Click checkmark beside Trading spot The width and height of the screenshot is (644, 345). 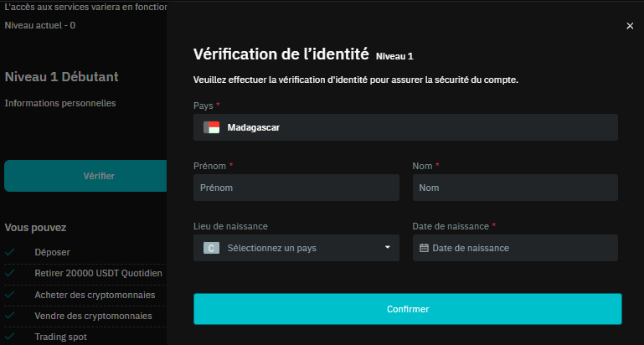point(10,337)
